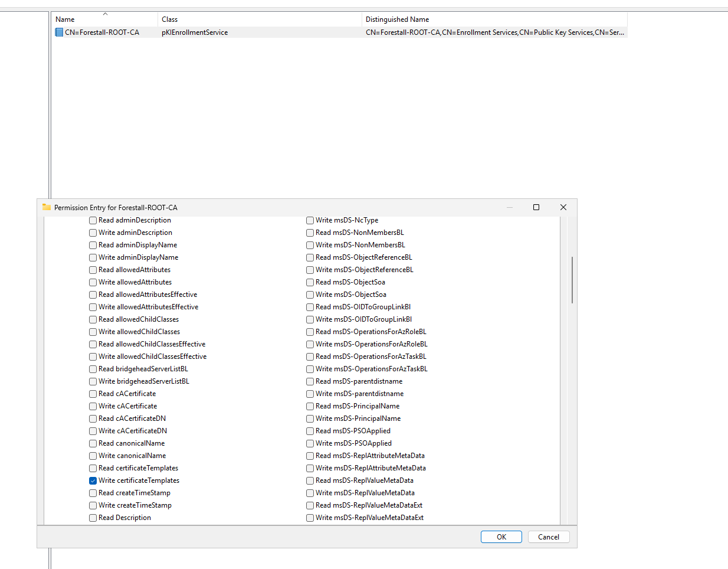Tick Read cACertificateDN checkbox
The height and width of the screenshot is (569, 728).
pos(93,419)
